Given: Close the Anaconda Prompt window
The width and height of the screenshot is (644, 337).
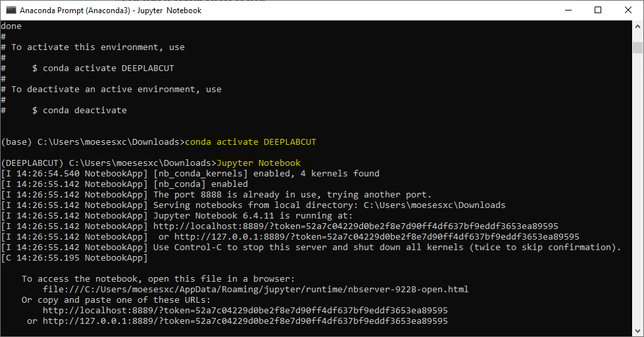Looking at the screenshot, I should tap(628, 10).
